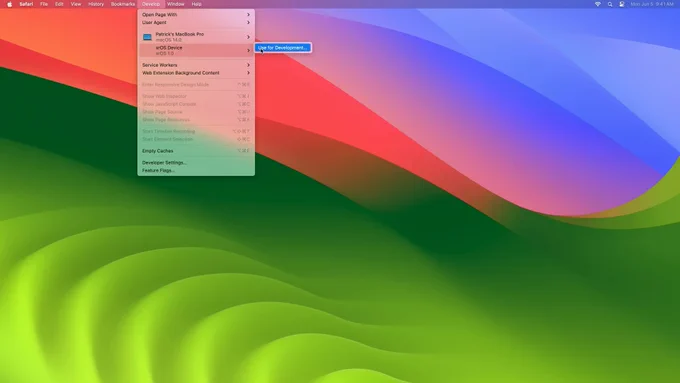This screenshot has width=680, height=383.
Task: Open the Edit menu
Action: (x=59, y=4)
